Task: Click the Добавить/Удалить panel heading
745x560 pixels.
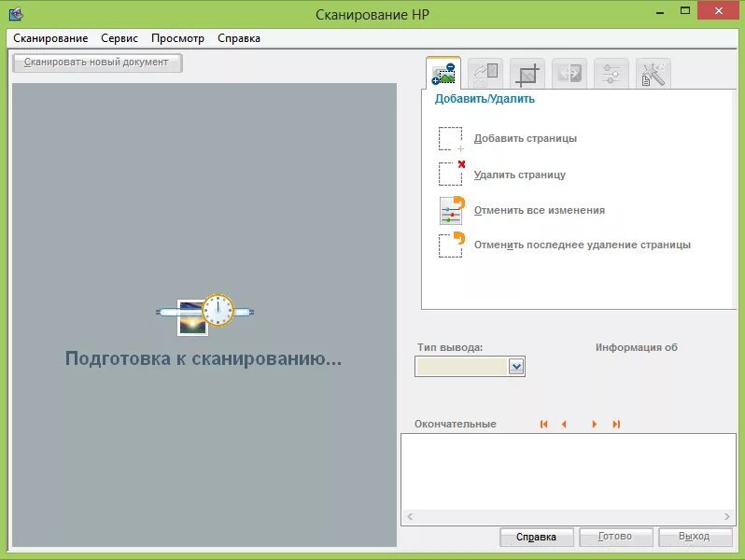Action: pyautogui.click(x=485, y=99)
